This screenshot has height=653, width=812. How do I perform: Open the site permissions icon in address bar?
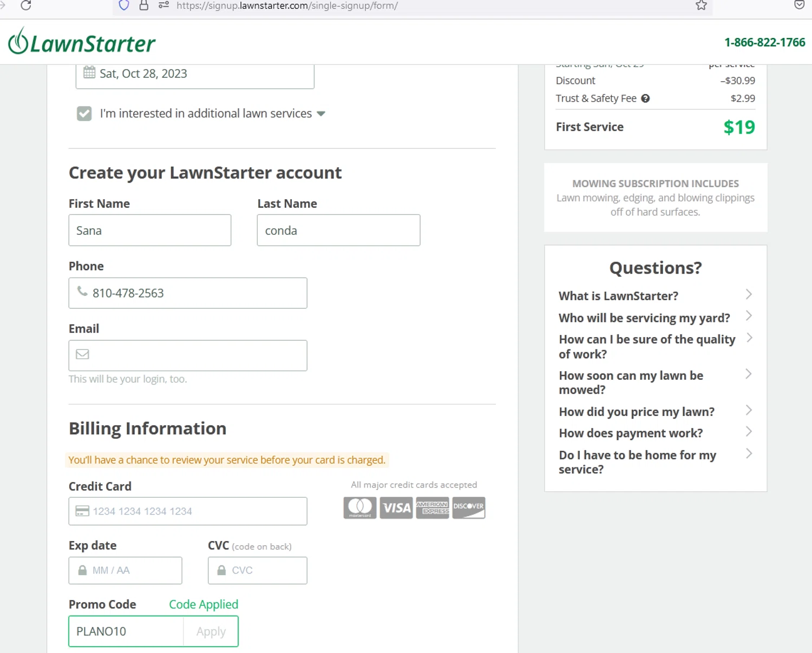click(163, 5)
